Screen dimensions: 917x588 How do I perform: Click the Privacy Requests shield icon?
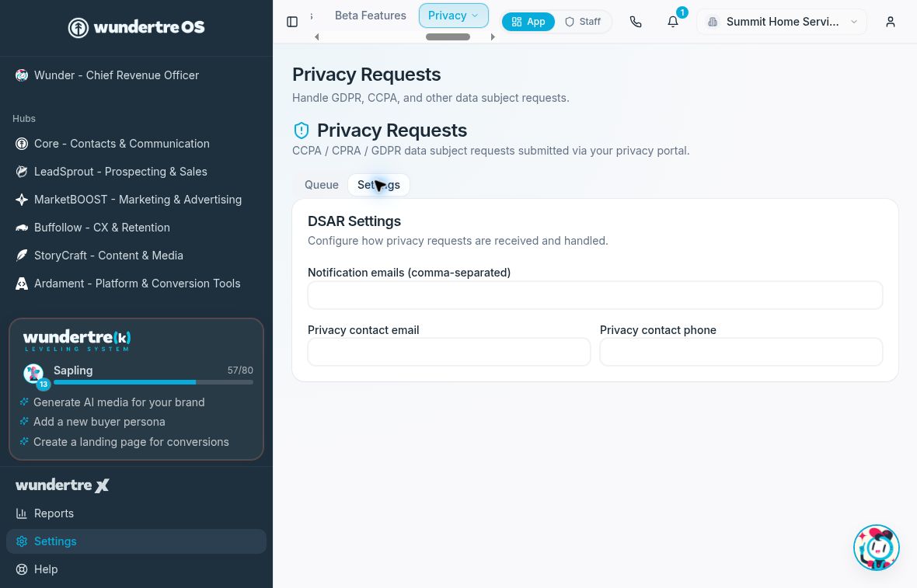point(302,130)
